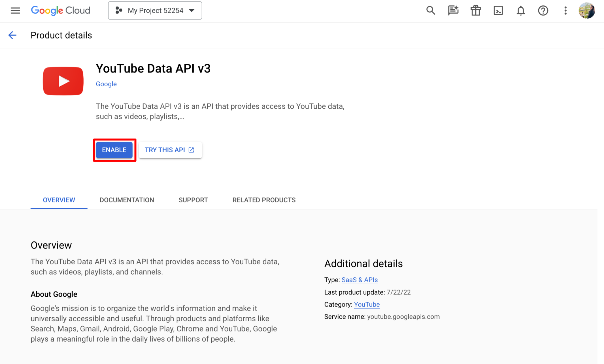This screenshot has width=604, height=364.
Task: Switch to the Support tab
Action: (x=193, y=200)
